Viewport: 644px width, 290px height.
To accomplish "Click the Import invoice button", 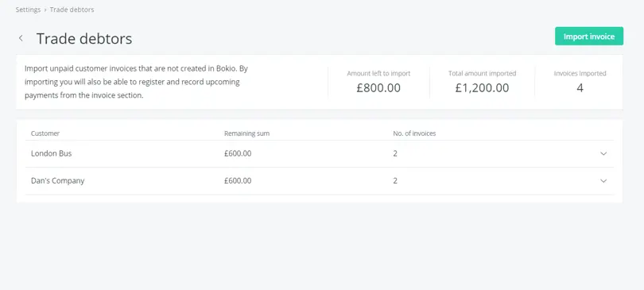I will tap(589, 36).
